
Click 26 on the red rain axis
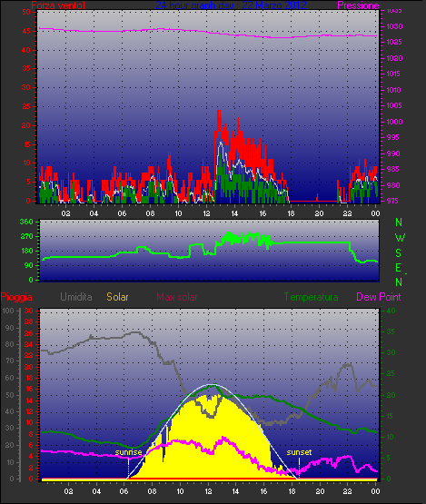coord(29,333)
